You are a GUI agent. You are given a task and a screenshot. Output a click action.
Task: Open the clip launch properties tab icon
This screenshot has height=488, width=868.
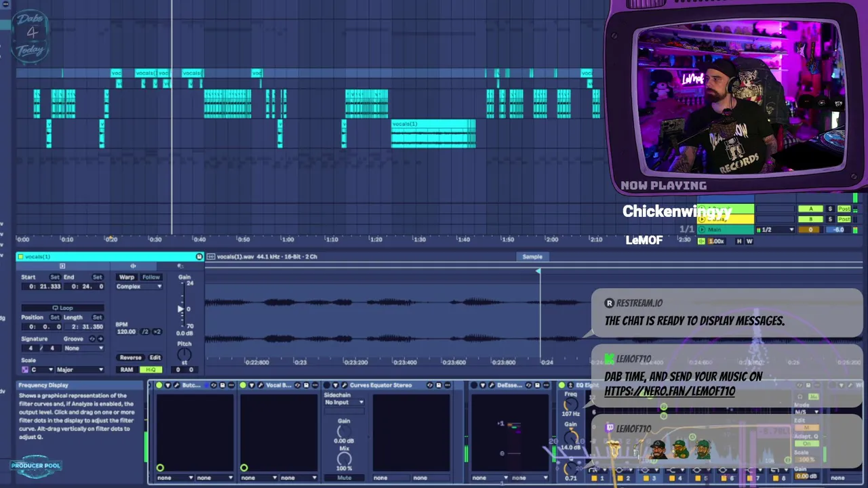click(x=62, y=266)
